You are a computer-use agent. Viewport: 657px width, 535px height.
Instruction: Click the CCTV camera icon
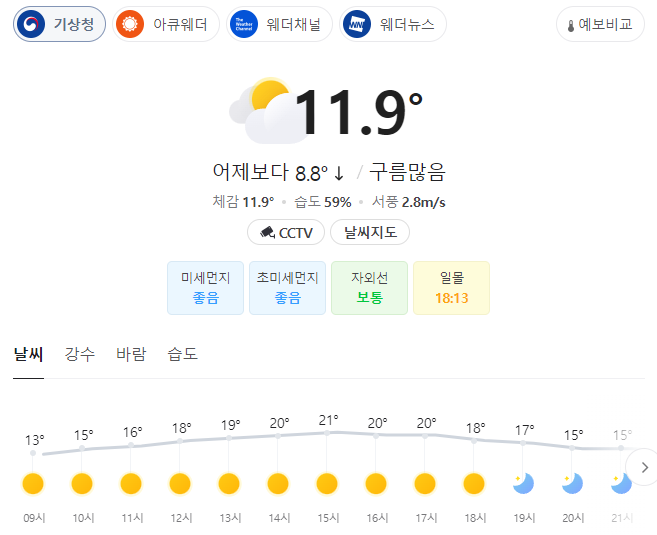(267, 232)
